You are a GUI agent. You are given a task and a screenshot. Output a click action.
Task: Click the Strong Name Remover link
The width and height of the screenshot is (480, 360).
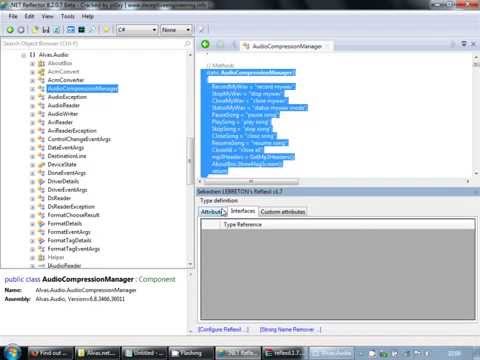click(x=290, y=329)
